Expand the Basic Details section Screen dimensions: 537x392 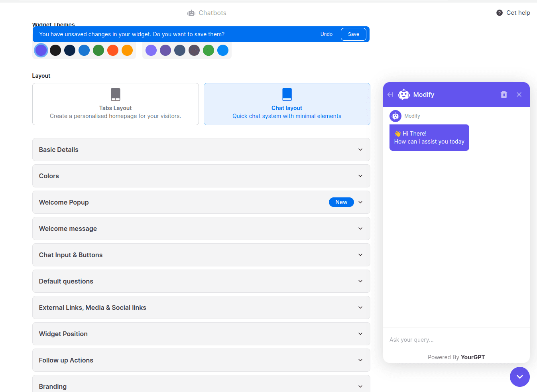tap(201, 150)
